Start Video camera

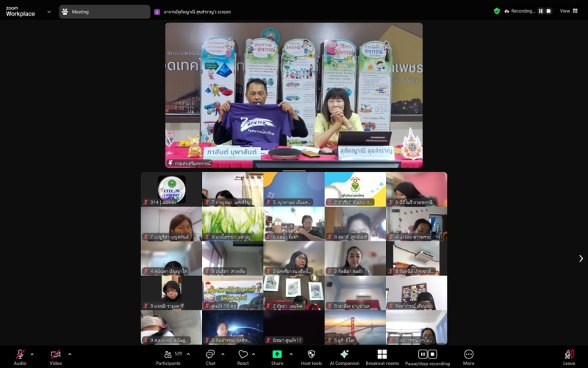56,357
